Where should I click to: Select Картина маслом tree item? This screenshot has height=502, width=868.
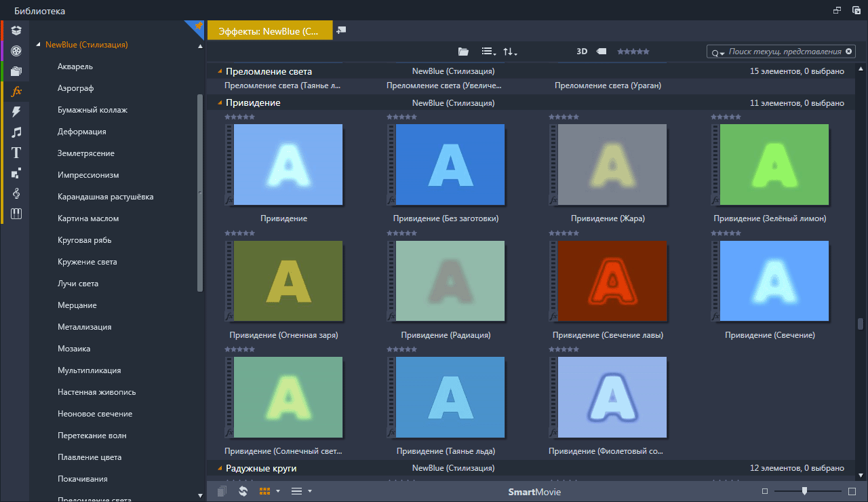[88, 218]
